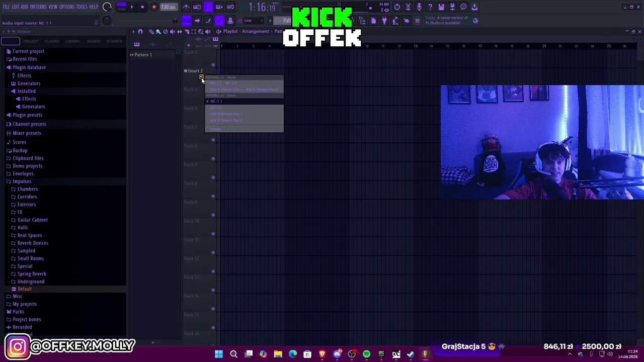Screen dimensions: 644x362
Task: Click the speech bubble chat icon
Action: pyautogui.click(x=463, y=7)
